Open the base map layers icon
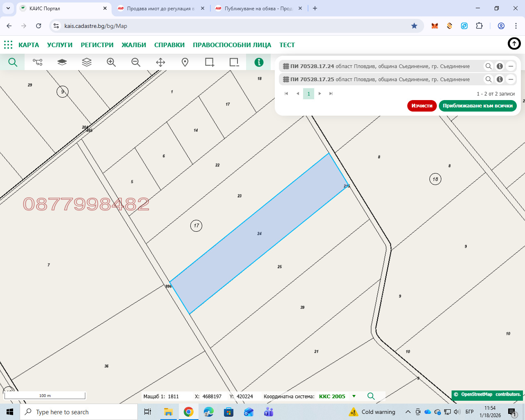 [62, 62]
